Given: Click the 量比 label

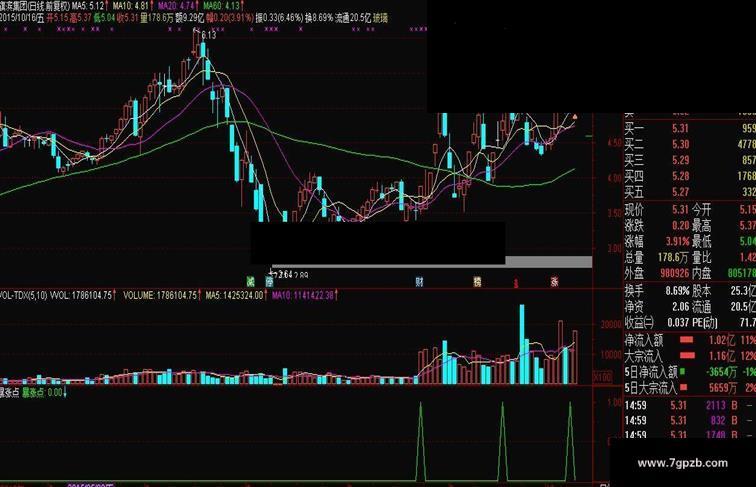Looking at the screenshot, I should [x=702, y=257].
